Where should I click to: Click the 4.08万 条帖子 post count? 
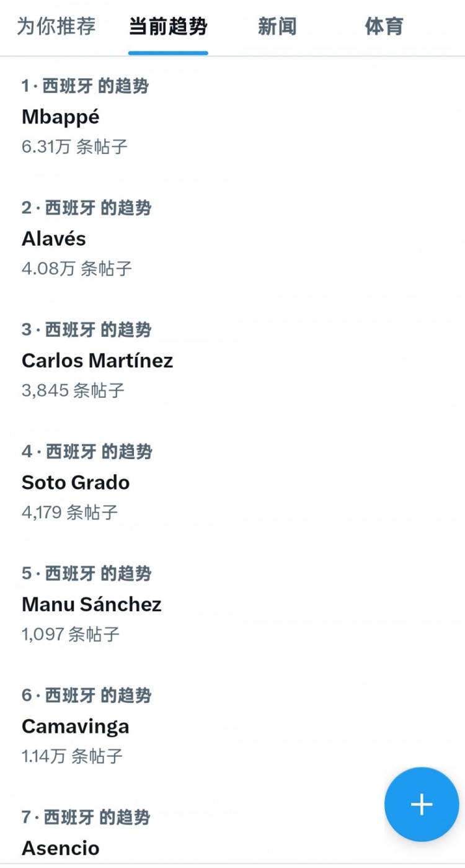(x=77, y=269)
